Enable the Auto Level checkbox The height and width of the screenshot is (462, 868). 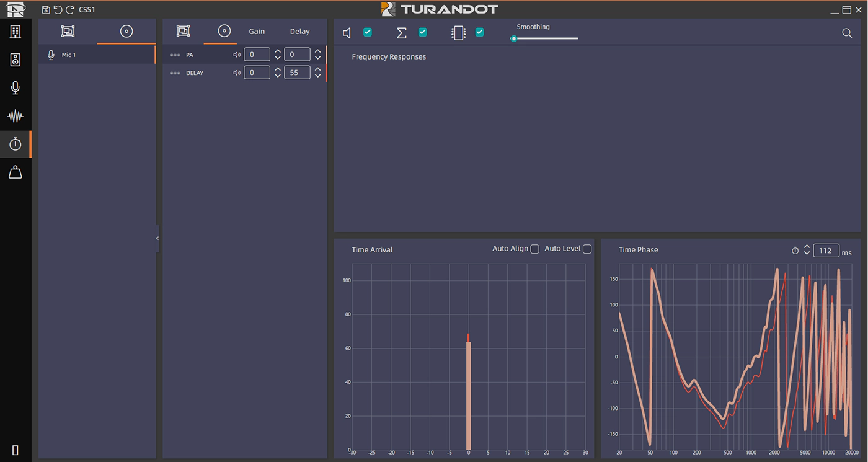point(587,249)
